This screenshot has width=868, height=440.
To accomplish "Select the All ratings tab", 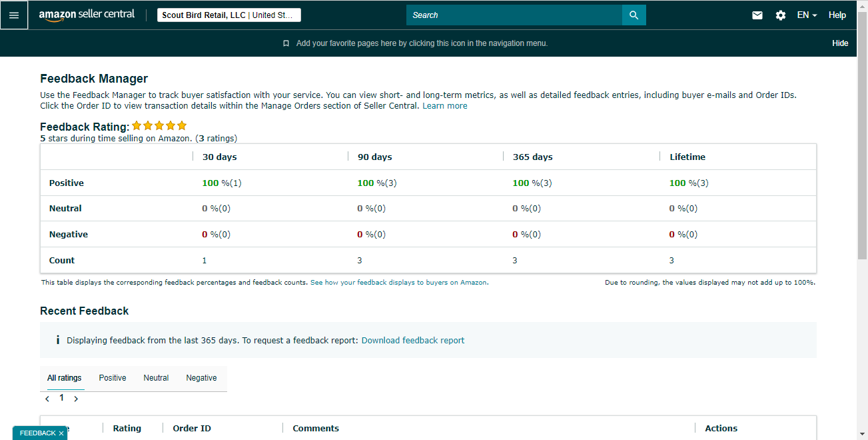I will point(65,378).
